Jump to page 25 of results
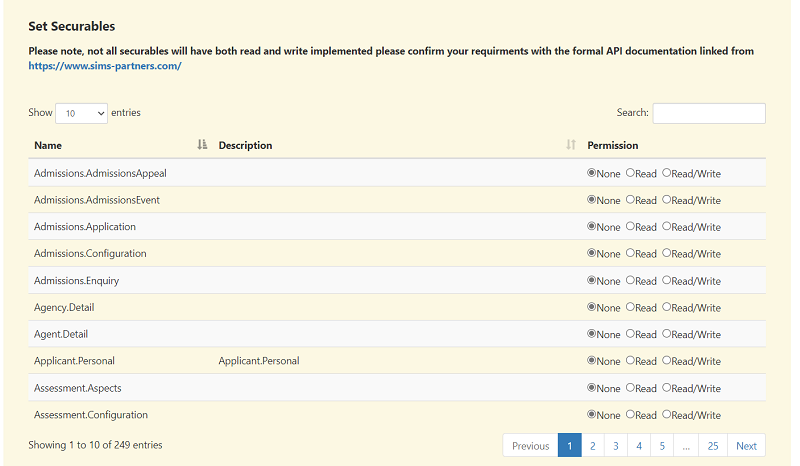Viewport: 800px width, 466px height. tap(712, 446)
